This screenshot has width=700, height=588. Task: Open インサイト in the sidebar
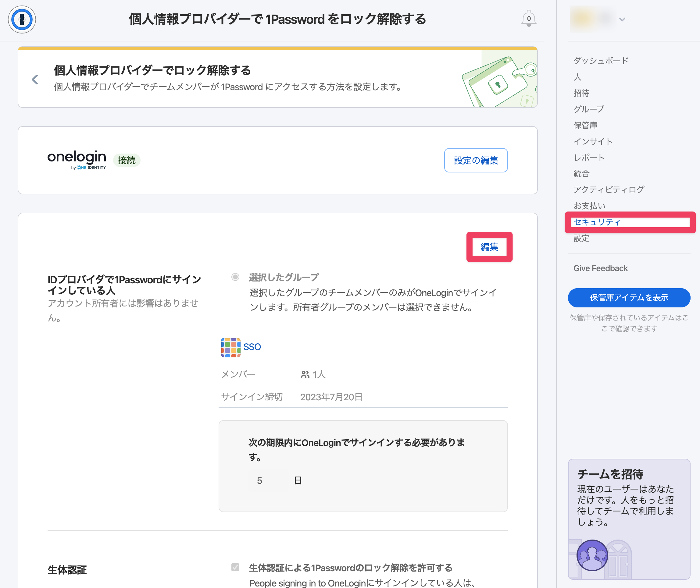593,141
